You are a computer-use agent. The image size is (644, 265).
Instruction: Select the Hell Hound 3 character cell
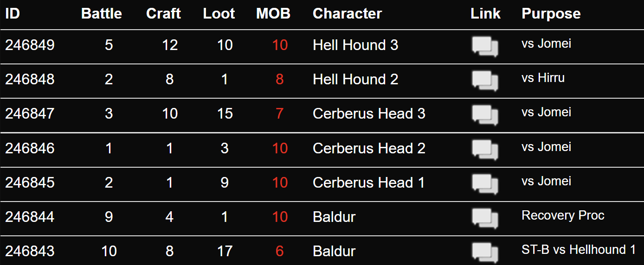click(x=355, y=45)
